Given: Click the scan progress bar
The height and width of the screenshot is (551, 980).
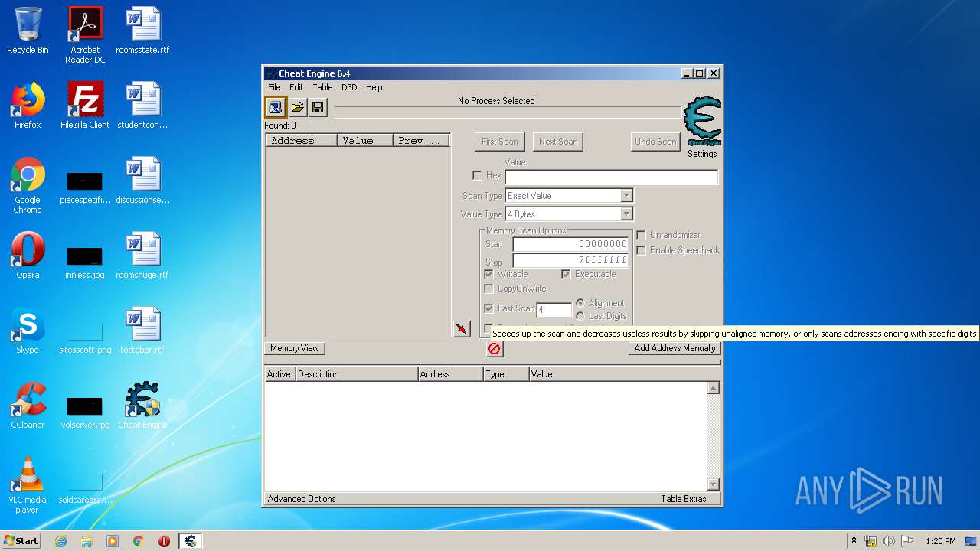Looking at the screenshot, I should (507, 113).
